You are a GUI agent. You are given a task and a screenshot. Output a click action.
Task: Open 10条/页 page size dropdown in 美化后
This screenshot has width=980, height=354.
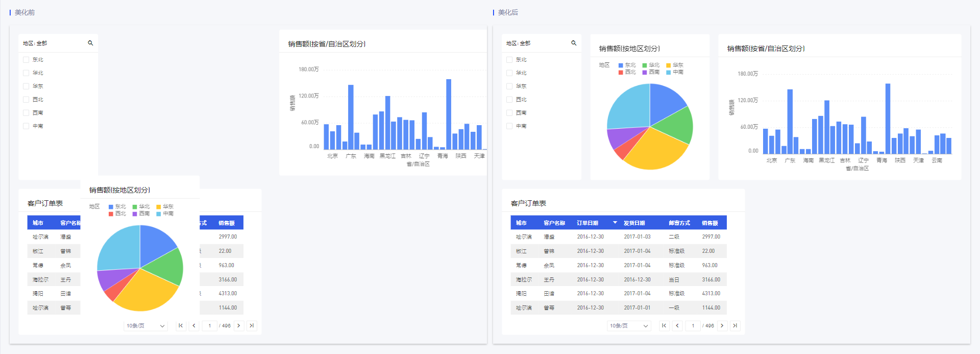pos(629,325)
